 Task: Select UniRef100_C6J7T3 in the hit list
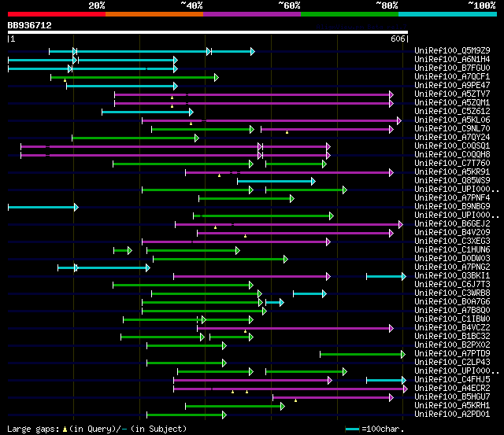(x=452, y=285)
